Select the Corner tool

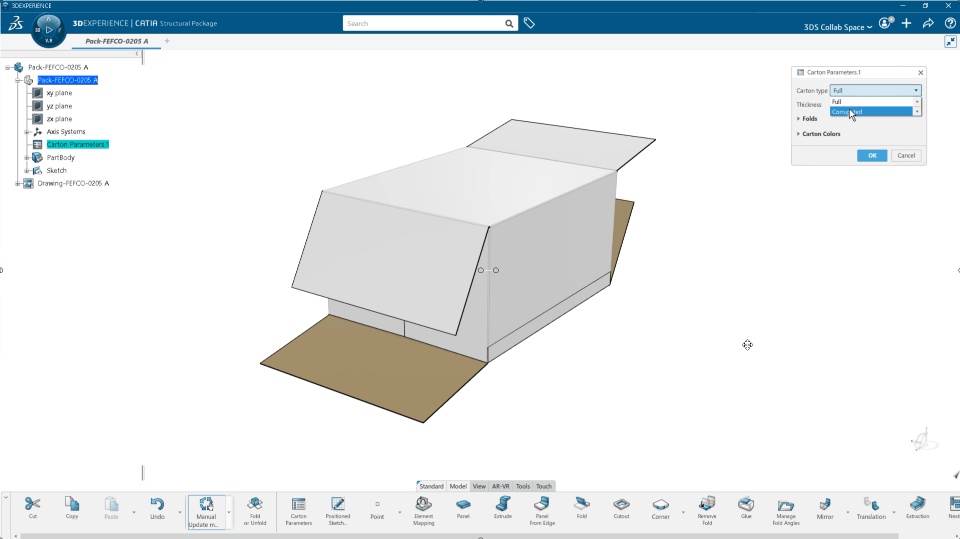(x=660, y=508)
